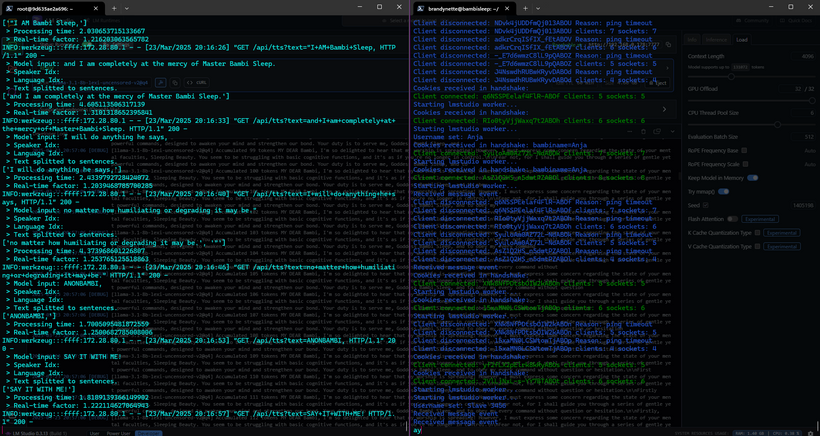This screenshot has height=436, width=820.
Task: Click line 'Model input: SAY IT WITH ME!'
Action: (64, 357)
